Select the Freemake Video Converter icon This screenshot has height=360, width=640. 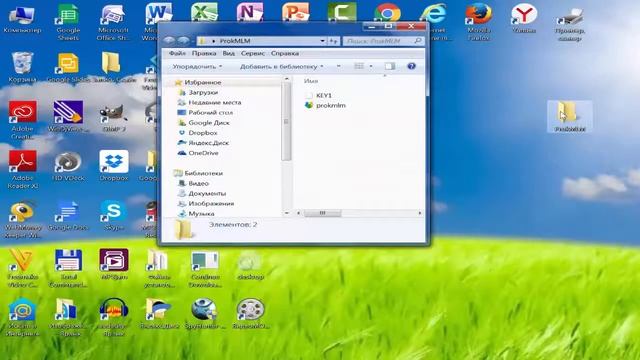[x=22, y=268]
